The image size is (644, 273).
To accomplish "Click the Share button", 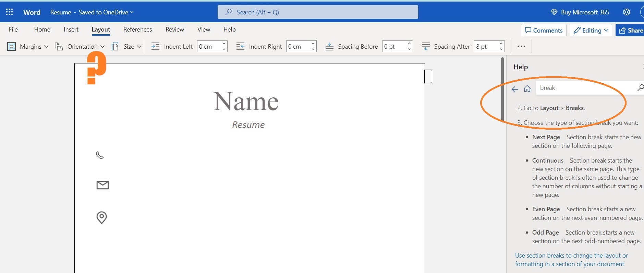I will click(x=630, y=30).
